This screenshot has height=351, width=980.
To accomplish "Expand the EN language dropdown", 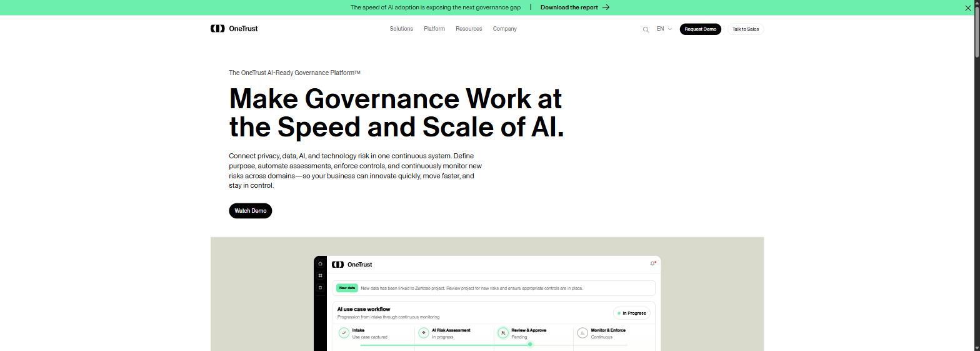I will 664,29.
